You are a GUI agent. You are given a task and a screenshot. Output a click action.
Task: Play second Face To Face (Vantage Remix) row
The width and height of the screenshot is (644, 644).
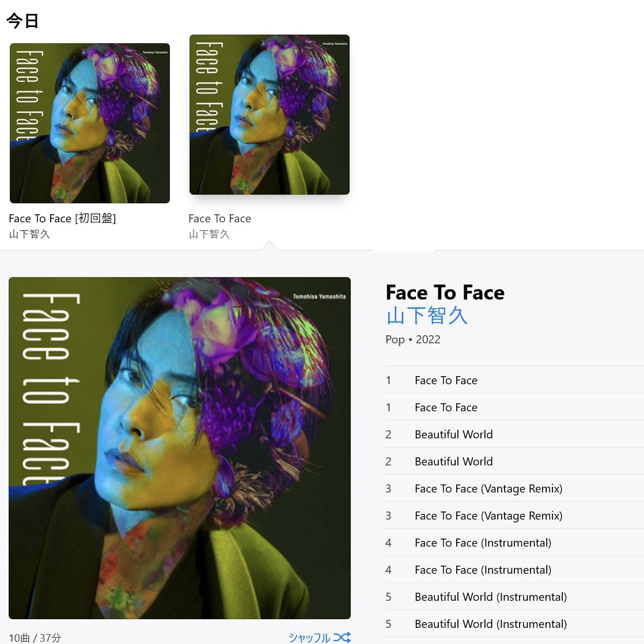pyautogui.click(x=514, y=516)
